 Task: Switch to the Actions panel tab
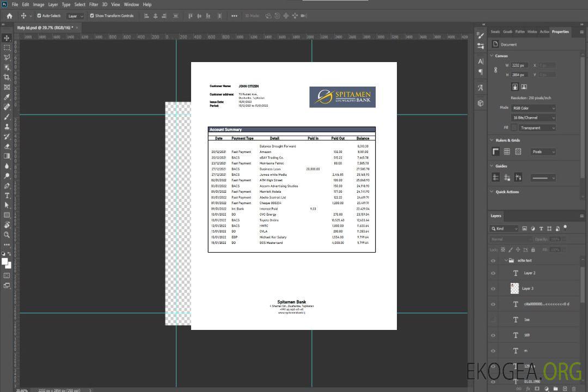coord(544,32)
